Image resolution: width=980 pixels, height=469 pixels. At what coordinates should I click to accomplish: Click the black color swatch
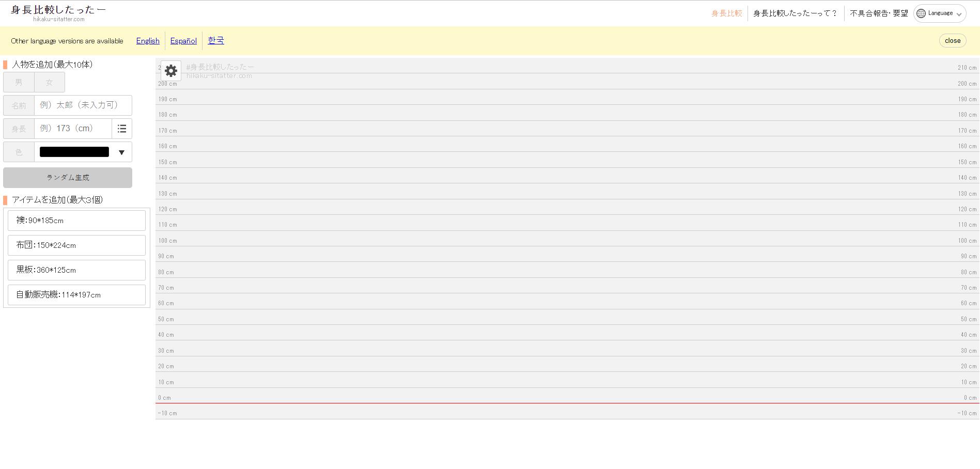pyautogui.click(x=74, y=152)
